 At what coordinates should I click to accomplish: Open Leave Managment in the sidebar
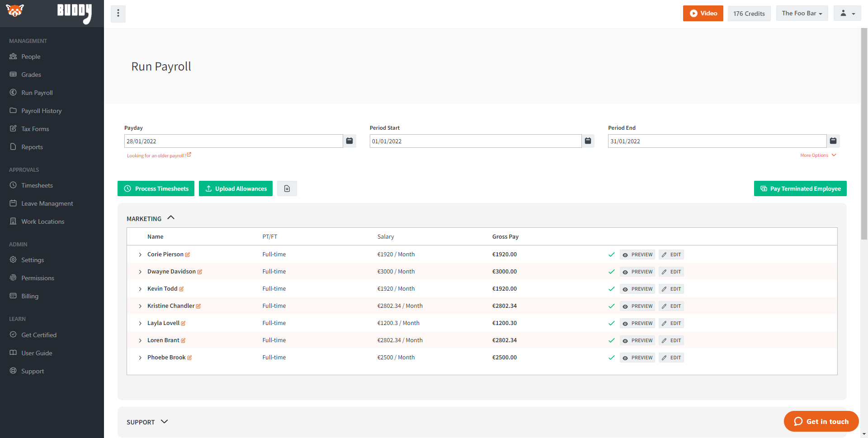click(x=47, y=203)
